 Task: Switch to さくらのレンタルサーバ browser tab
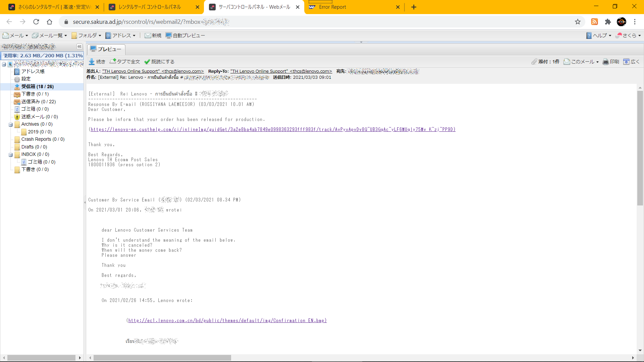(x=54, y=7)
